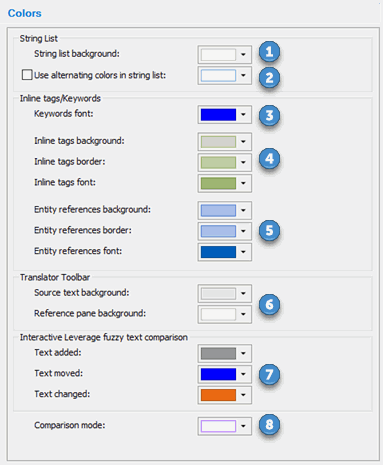Click the Colors heading link
The height and width of the screenshot is (465, 383).
[x=25, y=13]
